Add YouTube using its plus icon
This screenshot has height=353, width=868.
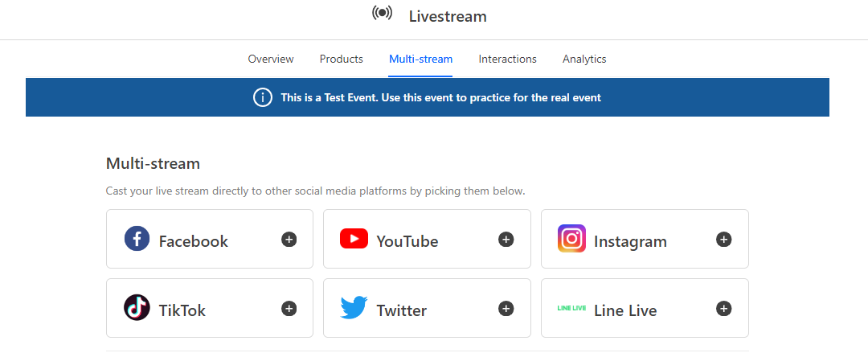pos(506,240)
